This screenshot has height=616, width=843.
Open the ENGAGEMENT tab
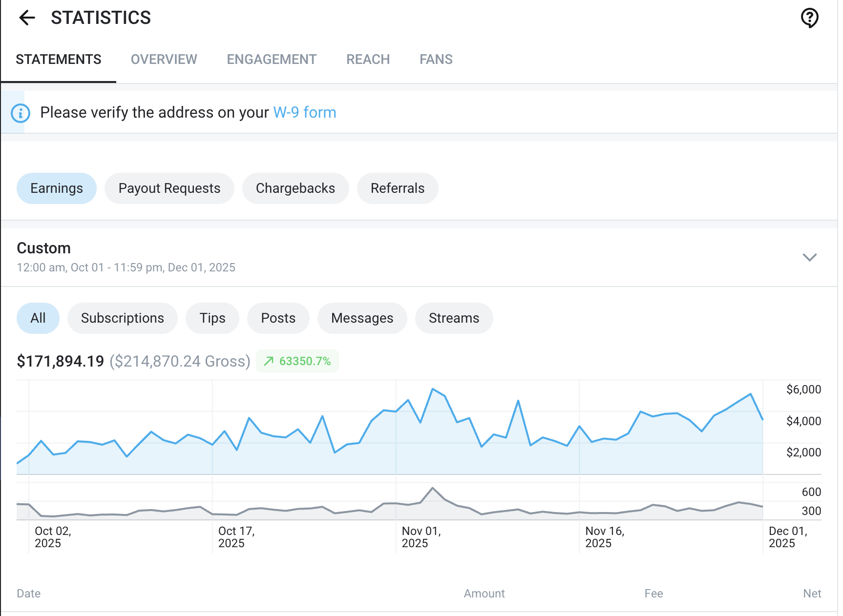tap(271, 59)
